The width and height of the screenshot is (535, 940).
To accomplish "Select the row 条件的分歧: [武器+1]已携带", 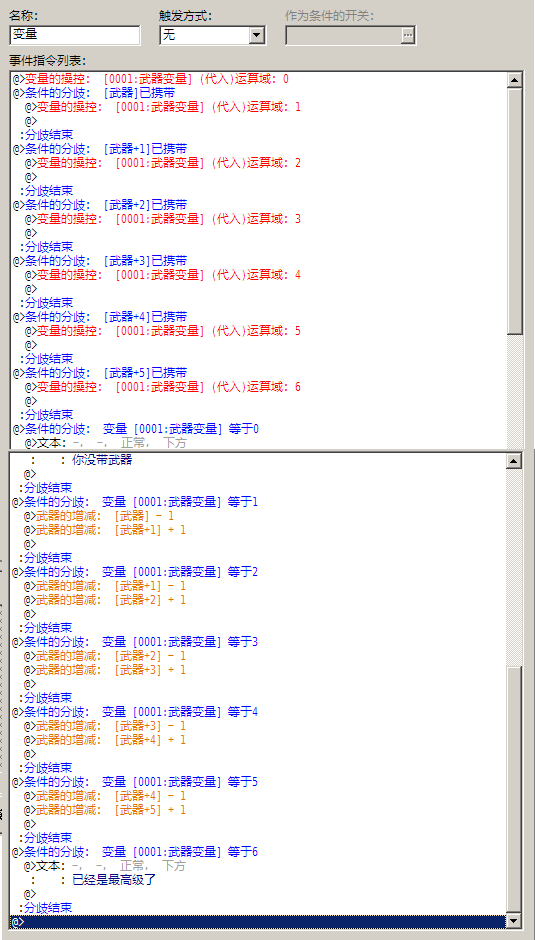I will [x=259, y=149].
